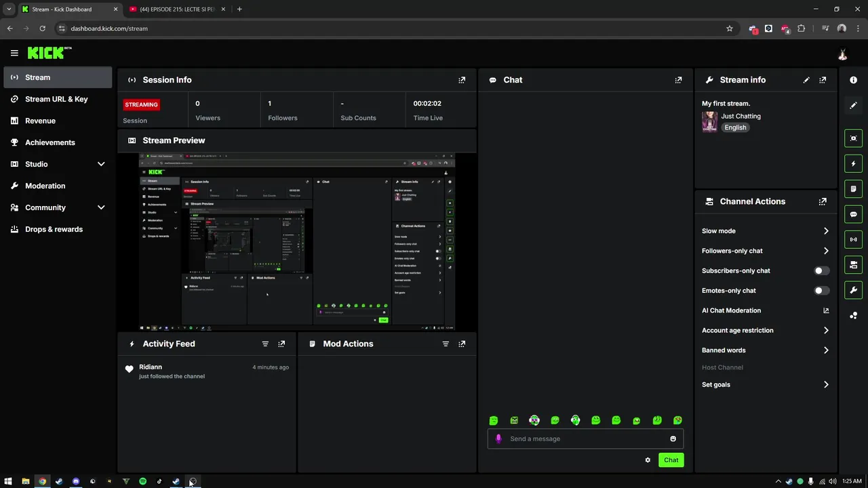
Task: Open Chrome extensions puzzle icon
Action: (802, 28)
